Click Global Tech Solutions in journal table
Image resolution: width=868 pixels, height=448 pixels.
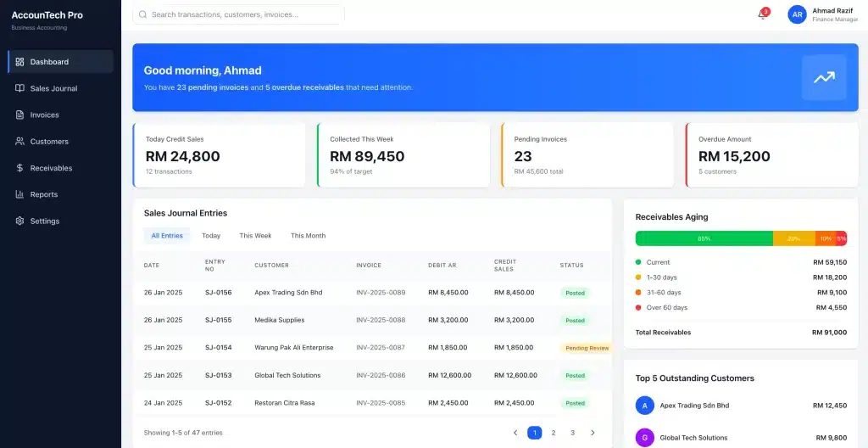287,375
